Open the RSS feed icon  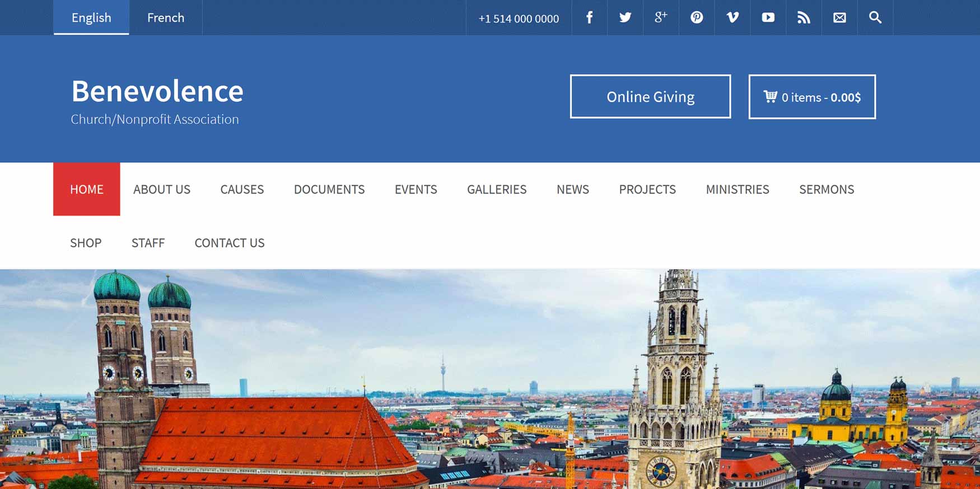(804, 17)
